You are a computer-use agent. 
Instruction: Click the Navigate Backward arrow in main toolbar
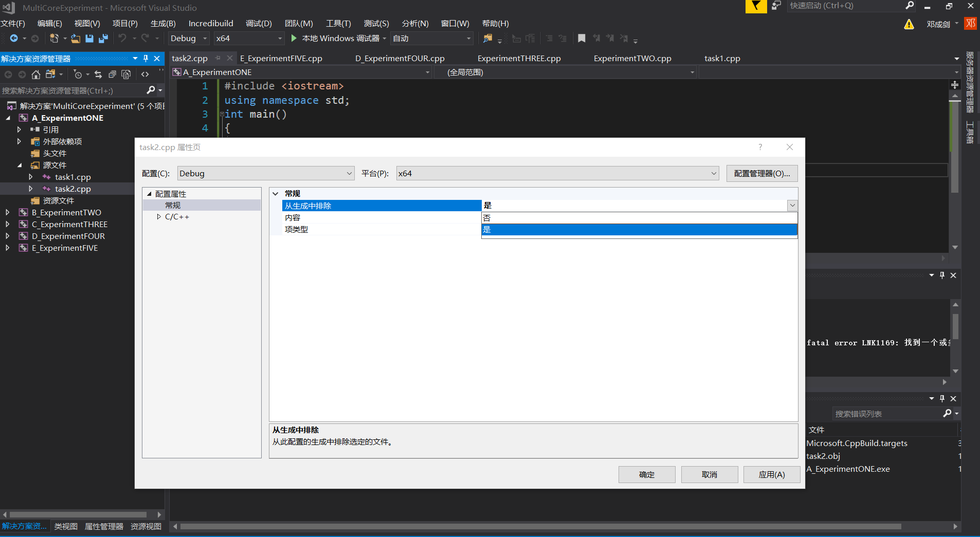[14, 39]
